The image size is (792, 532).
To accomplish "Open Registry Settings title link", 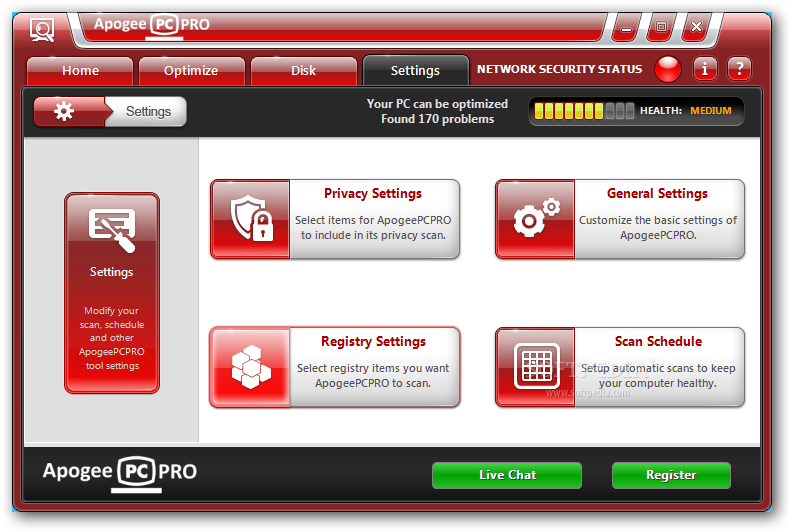I will click(x=373, y=342).
